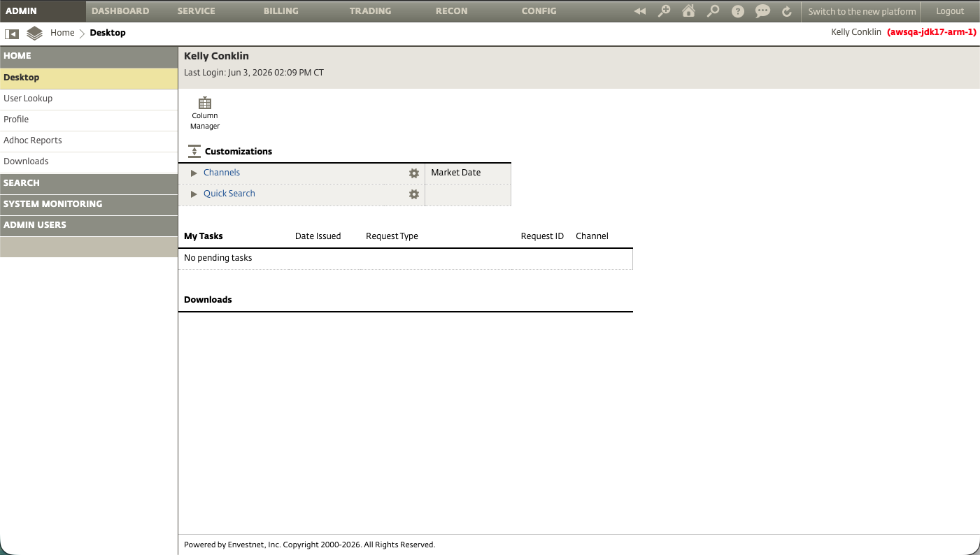
Task: Click the Request Type column header
Action: 392,236
